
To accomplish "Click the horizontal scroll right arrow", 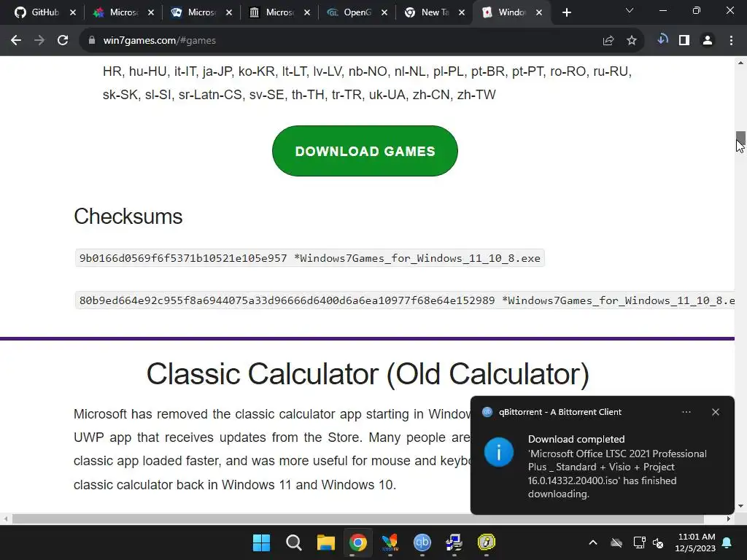I will coord(729,518).
